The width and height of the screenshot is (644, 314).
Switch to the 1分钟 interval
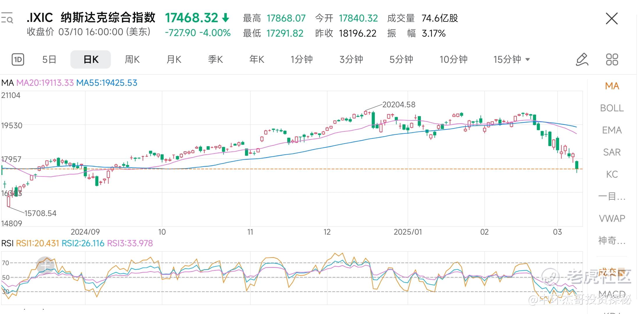coord(301,60)
